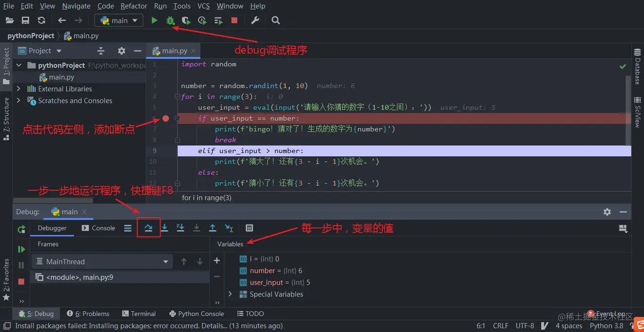Click the Run to Cursor button
Screen dimensions: 644x332
[x=229, y=228]
